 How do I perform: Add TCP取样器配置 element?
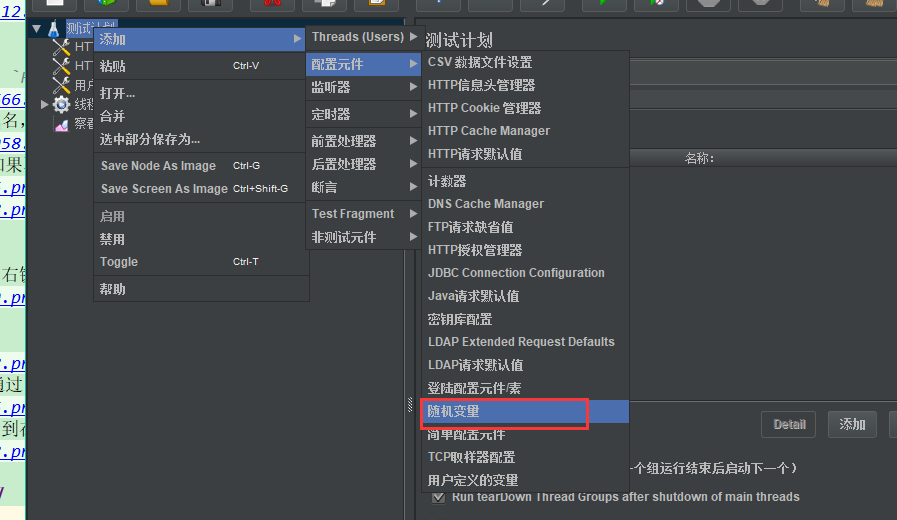525,457
